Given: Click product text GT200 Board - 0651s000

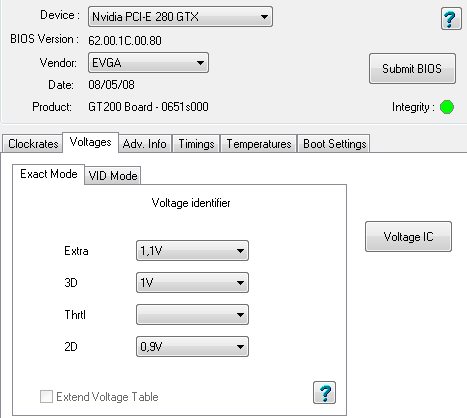Looking at the screenshot, I should [148, 107].
